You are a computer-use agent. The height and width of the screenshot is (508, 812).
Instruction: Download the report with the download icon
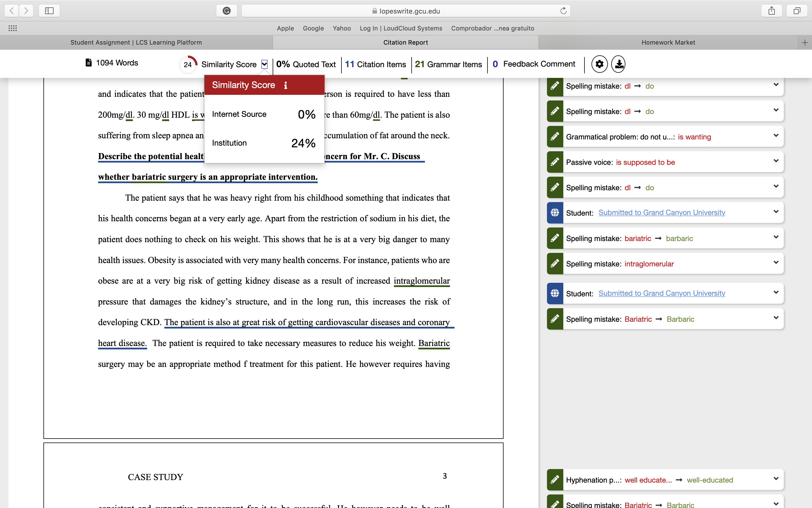[x=618, y=64]
